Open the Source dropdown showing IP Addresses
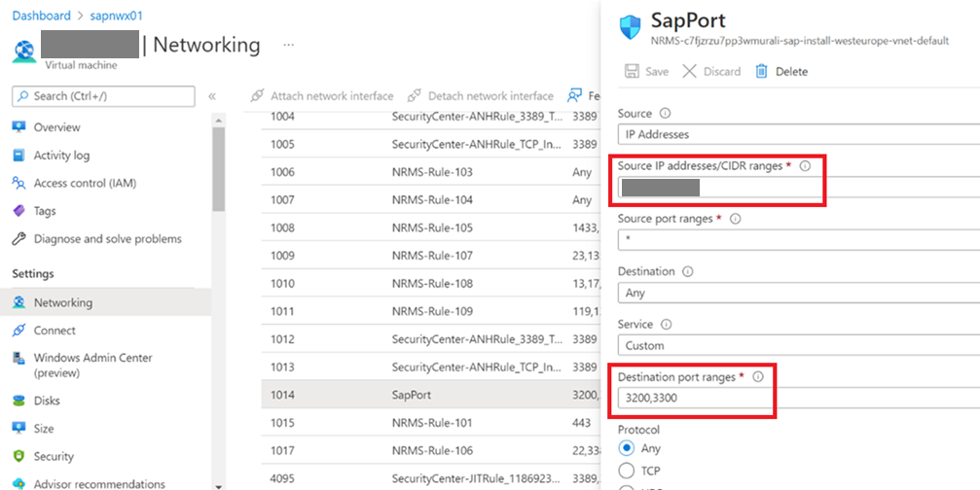980x490 pixels. (798, 134)
